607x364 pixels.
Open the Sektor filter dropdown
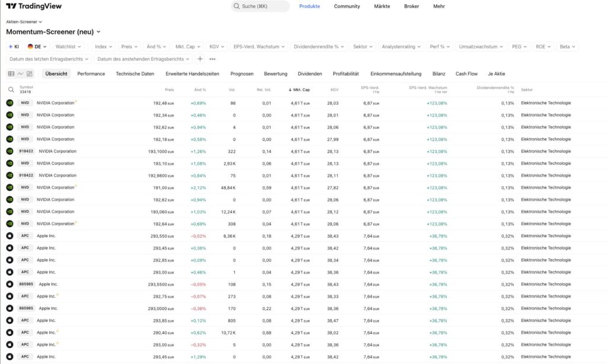pos(363,46)
